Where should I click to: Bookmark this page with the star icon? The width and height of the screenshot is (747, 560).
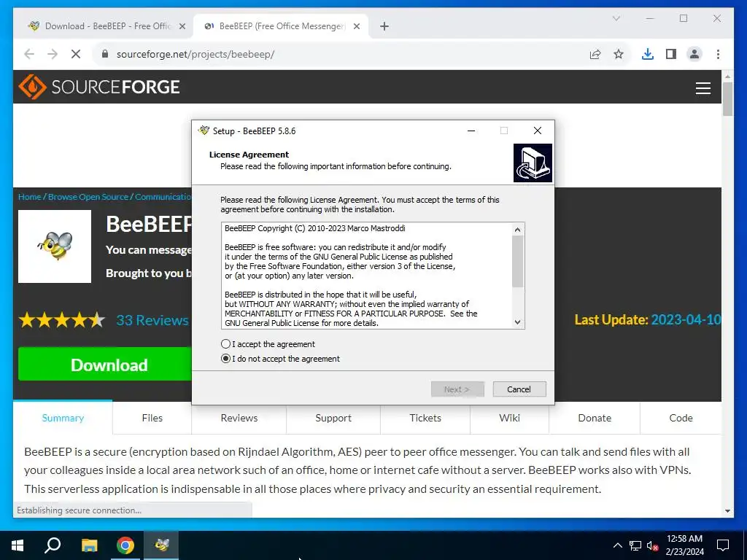click(x=619, y=54)
